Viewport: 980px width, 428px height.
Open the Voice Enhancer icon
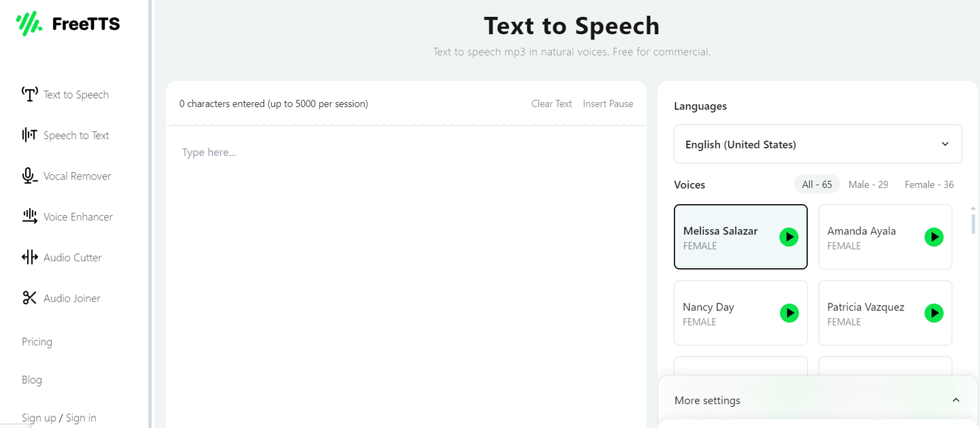(x=29, y=217)
